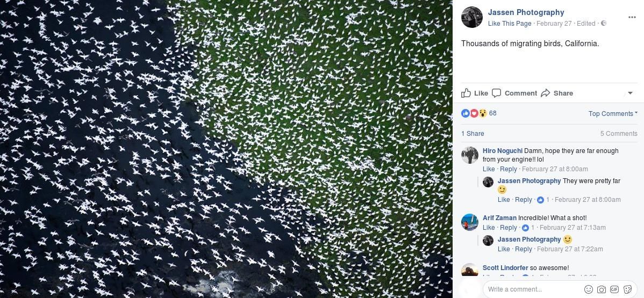The width and height of the screenshot is (644, 298).
Task: Open Hiro Noguchi's avatar
Action: pyautogui.click(x=470, y=155)
